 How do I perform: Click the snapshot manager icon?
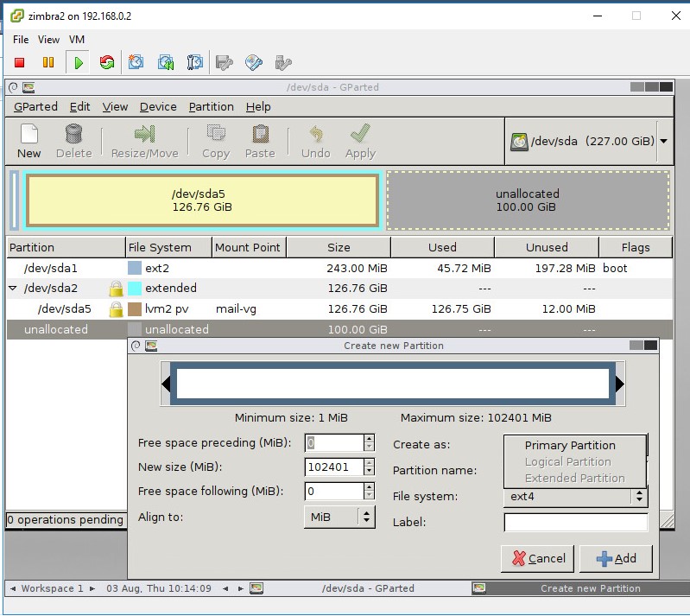click(194, 62)
